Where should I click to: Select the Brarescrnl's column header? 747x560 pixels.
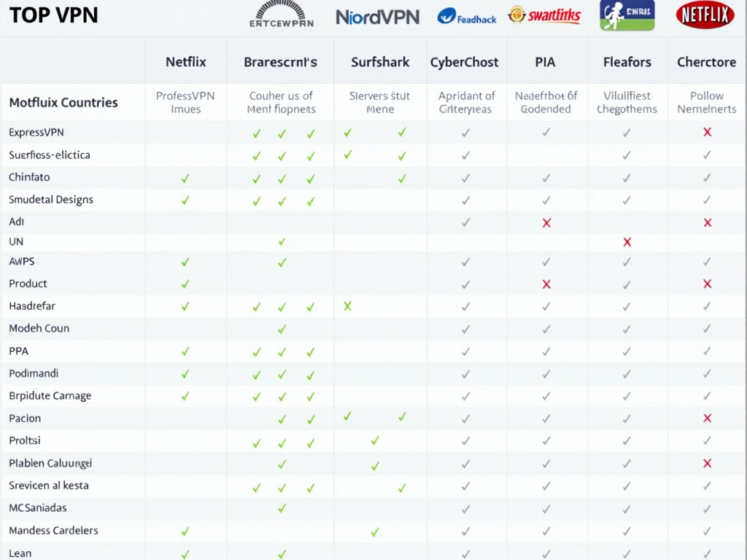coord(281,62)
